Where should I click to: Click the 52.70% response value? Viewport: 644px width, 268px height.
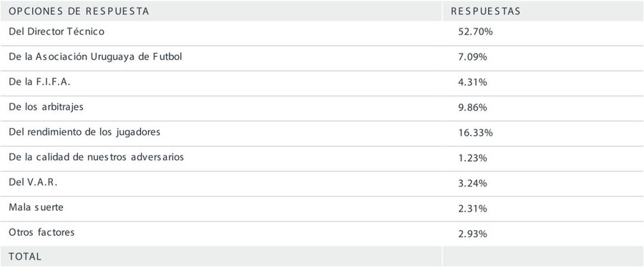point(475,32)
